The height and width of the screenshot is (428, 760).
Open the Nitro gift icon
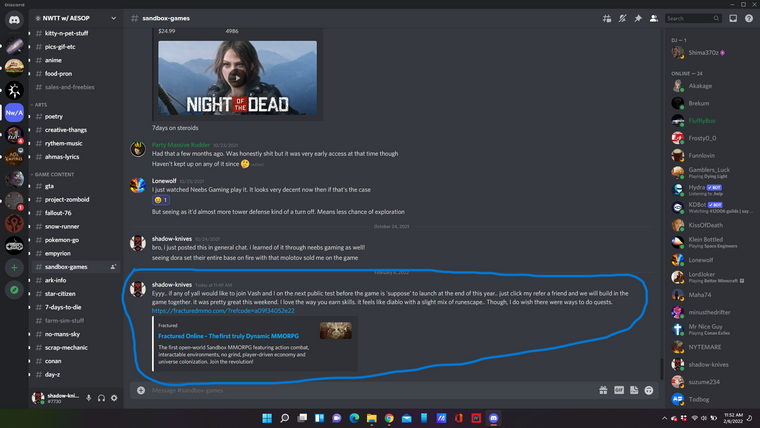[x=603, y=390]
